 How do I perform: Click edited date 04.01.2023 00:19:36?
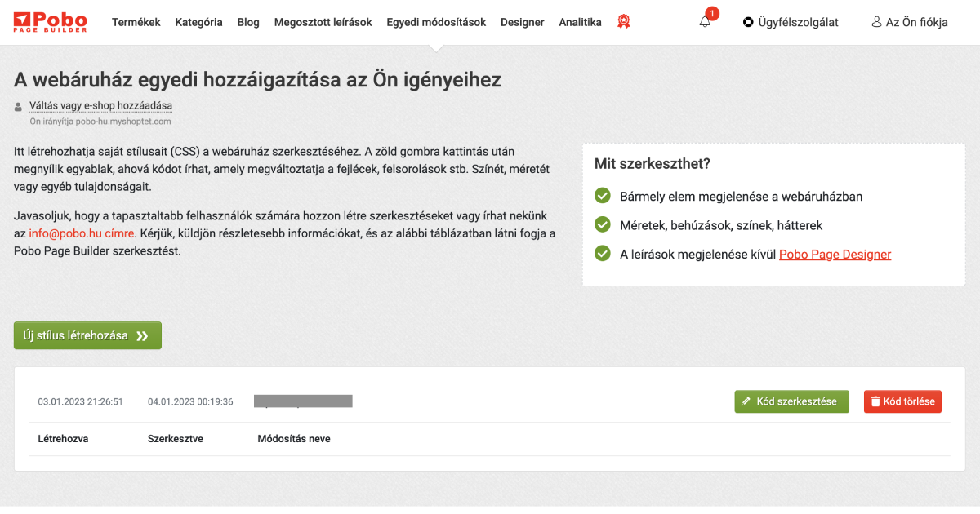(x=190, y=401)
